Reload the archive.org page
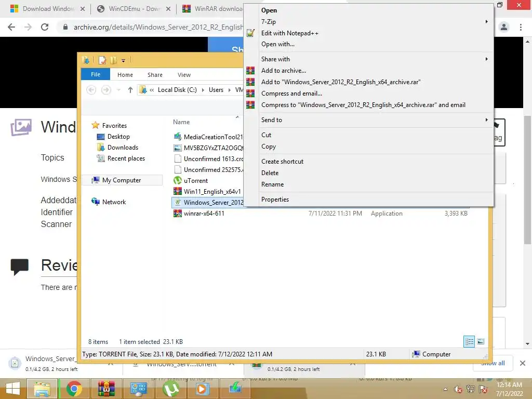This screenshot has width=532, height=399. click(45, 27)
